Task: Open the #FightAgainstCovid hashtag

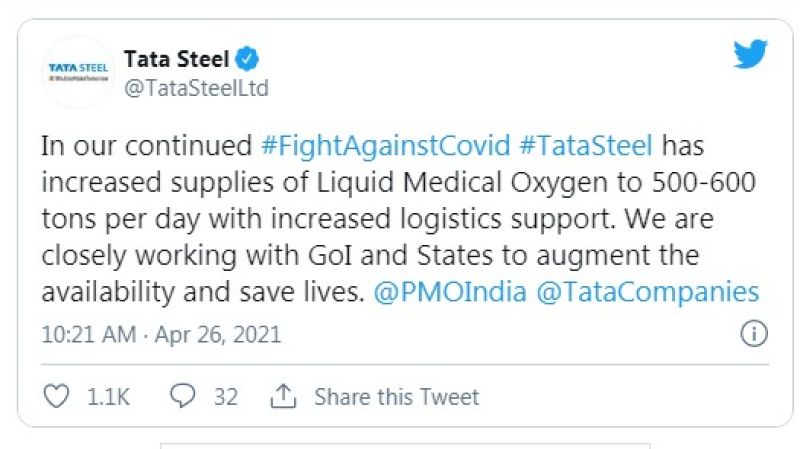Action: (384, 146)
